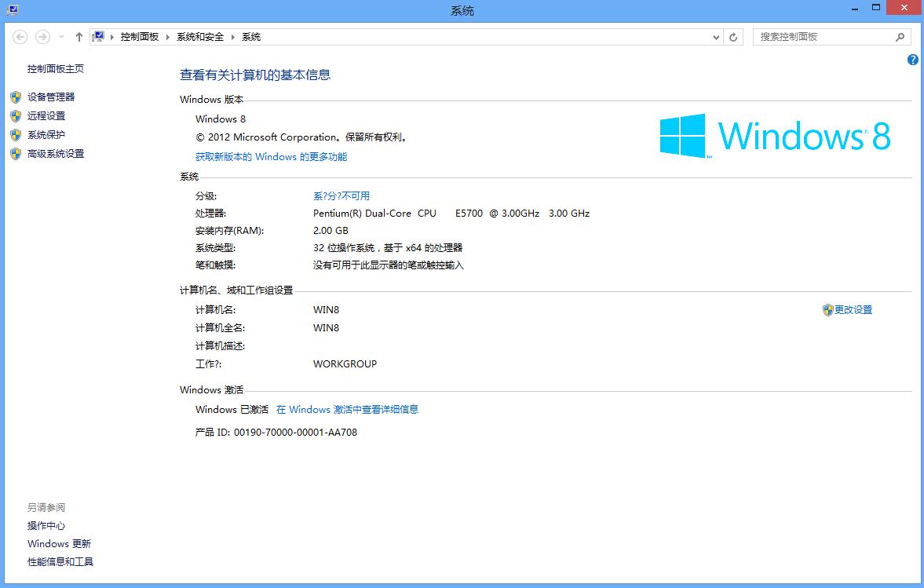Click 获取新版本的 Windows 的更多功能 link
This screenshot has width=924, height=588.
pos(271,157)
